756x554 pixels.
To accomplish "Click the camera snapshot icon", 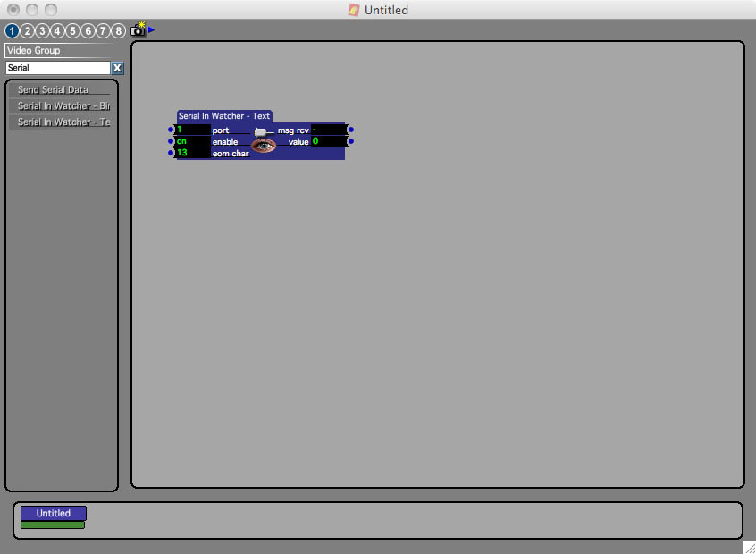I will pyautogui.click(x=138, y=30).
